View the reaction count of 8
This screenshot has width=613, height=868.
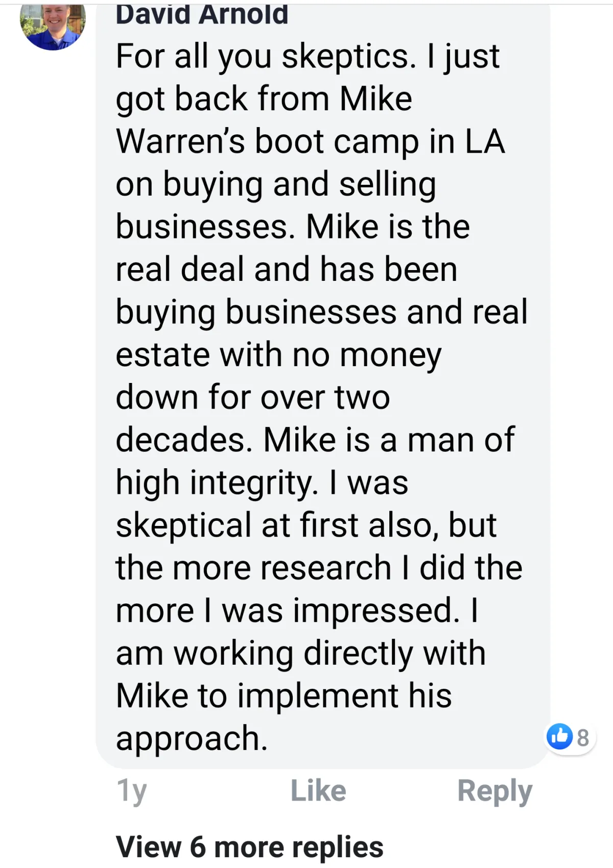pos(583,738)
